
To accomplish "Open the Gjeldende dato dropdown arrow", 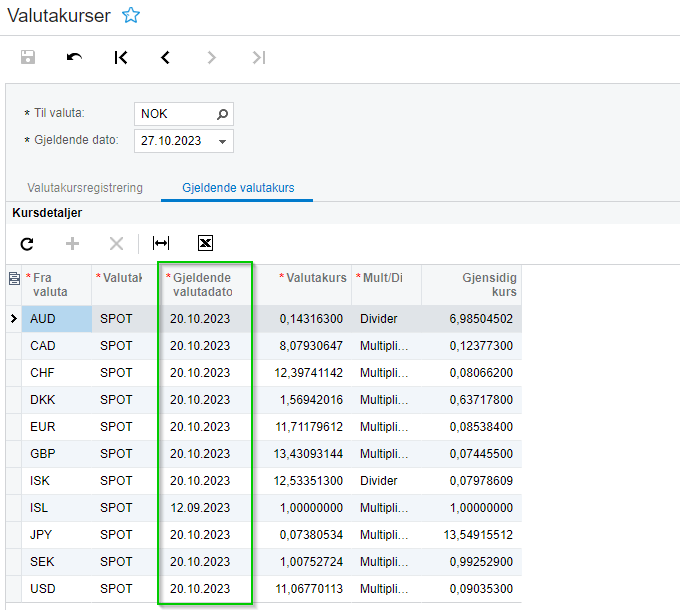I will point(222,141).
